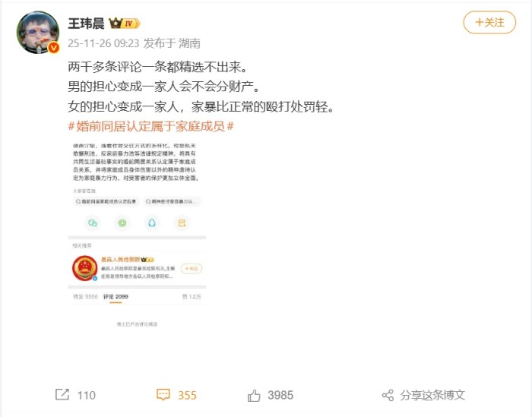
Task: Click the WeChat share icon in screenshot
Action: coord(93,223)
